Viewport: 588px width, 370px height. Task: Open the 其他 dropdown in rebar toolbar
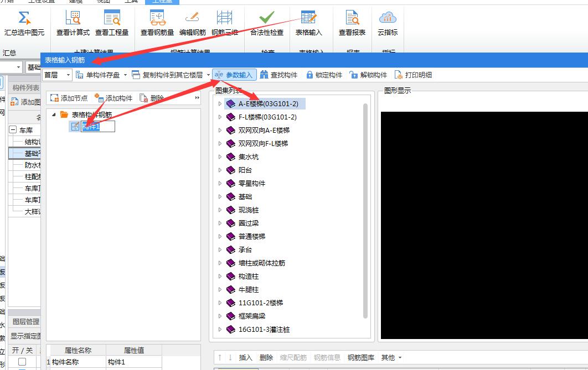point(391,358)
